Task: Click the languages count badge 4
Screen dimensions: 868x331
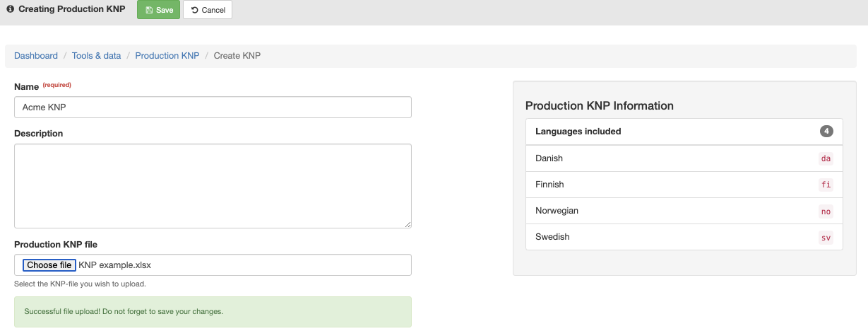Action: tap(826, 132)
